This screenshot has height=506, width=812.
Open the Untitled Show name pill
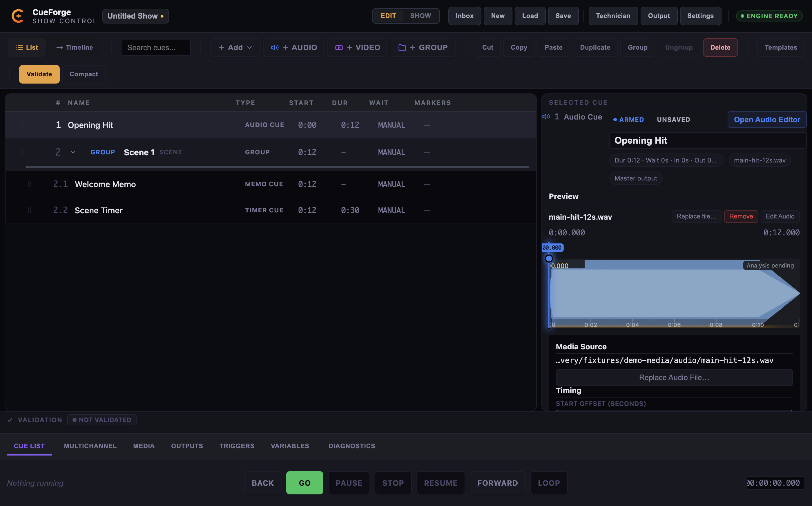click(x=135, y=16)
